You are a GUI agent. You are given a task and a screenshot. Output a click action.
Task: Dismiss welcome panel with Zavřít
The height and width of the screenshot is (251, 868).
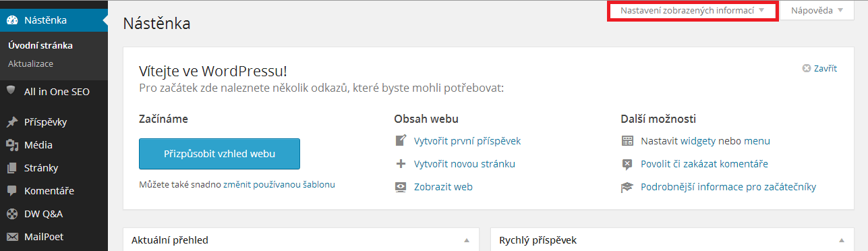(819, 68)
